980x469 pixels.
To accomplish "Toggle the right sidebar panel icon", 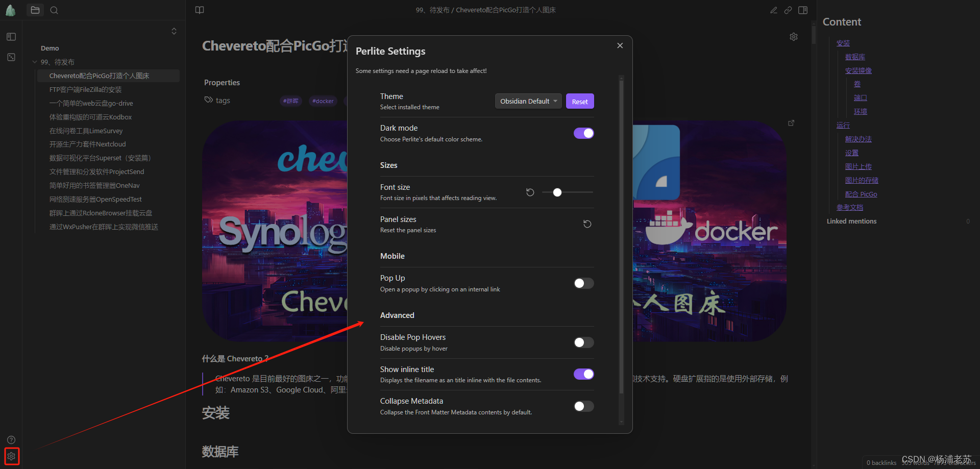I will 803,10.
